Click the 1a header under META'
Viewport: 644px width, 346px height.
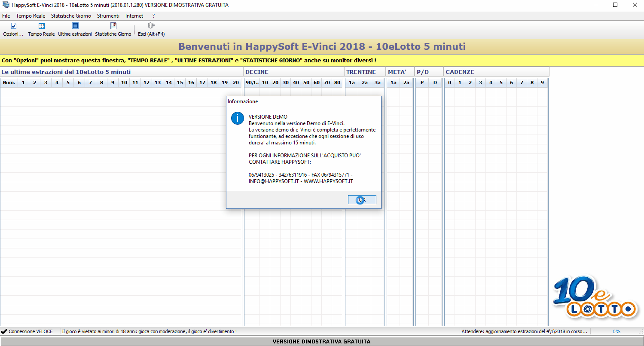pyautogui.click(x=394, y=83)
